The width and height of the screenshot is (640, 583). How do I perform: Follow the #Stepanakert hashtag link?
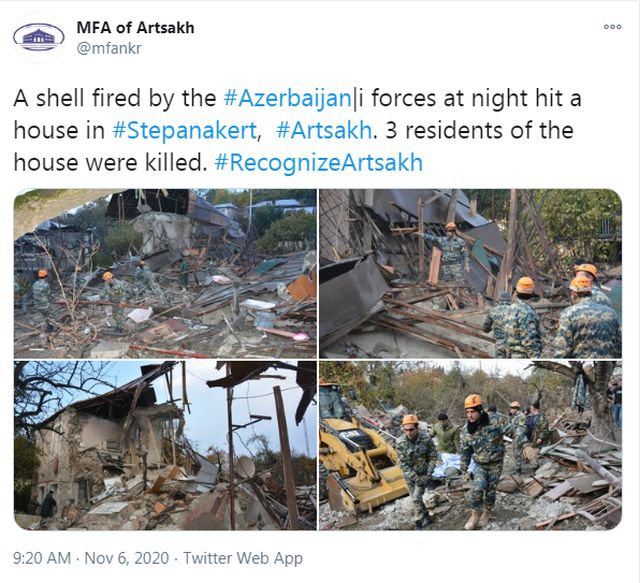coord(184,131)
